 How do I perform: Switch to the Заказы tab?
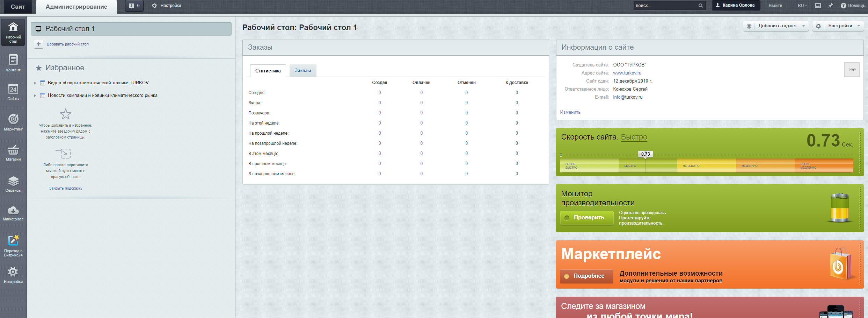[303, 71]
